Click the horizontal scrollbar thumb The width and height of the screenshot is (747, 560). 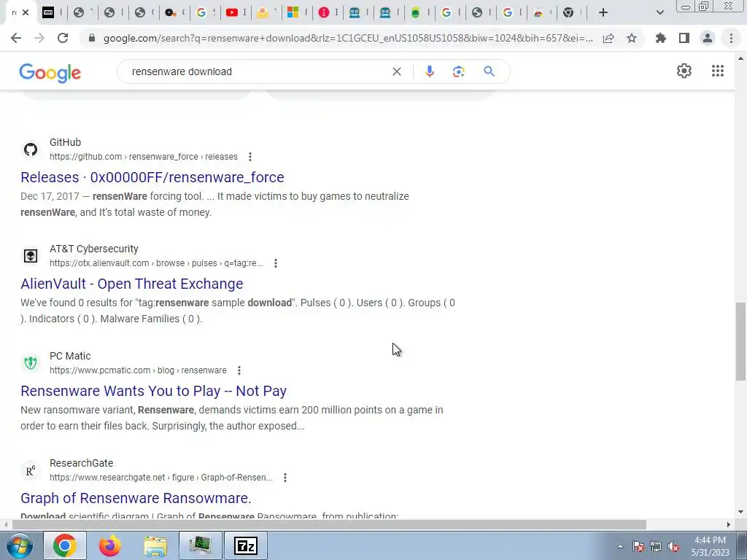pos(329,525)
